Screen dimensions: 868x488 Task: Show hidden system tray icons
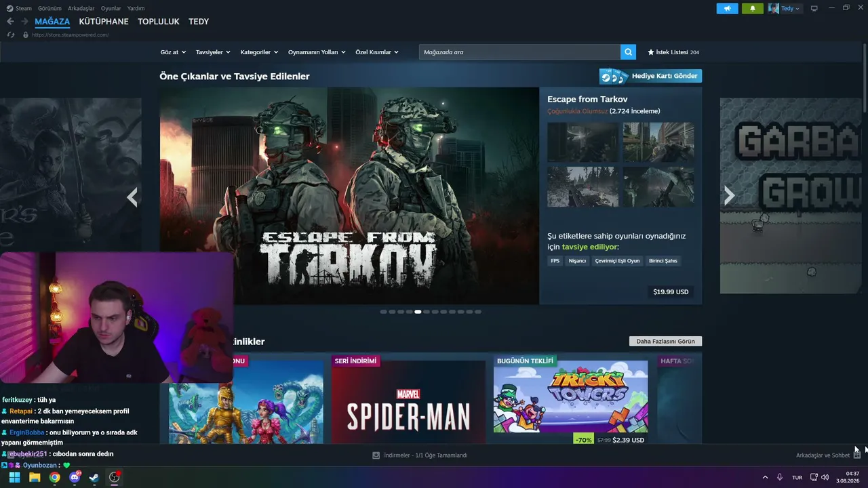766,477
